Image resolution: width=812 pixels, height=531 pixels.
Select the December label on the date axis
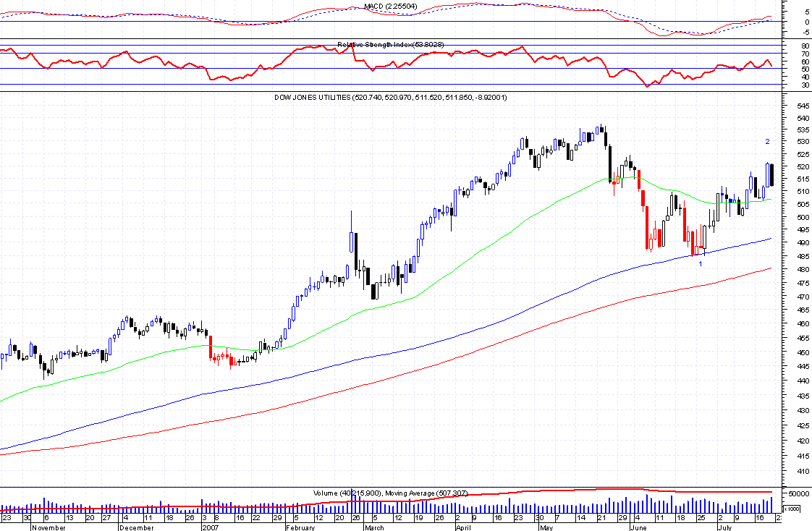point(136,527)
